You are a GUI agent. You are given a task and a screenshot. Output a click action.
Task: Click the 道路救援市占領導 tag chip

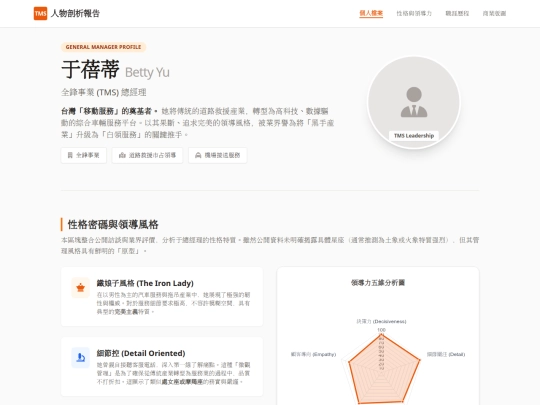147,155
